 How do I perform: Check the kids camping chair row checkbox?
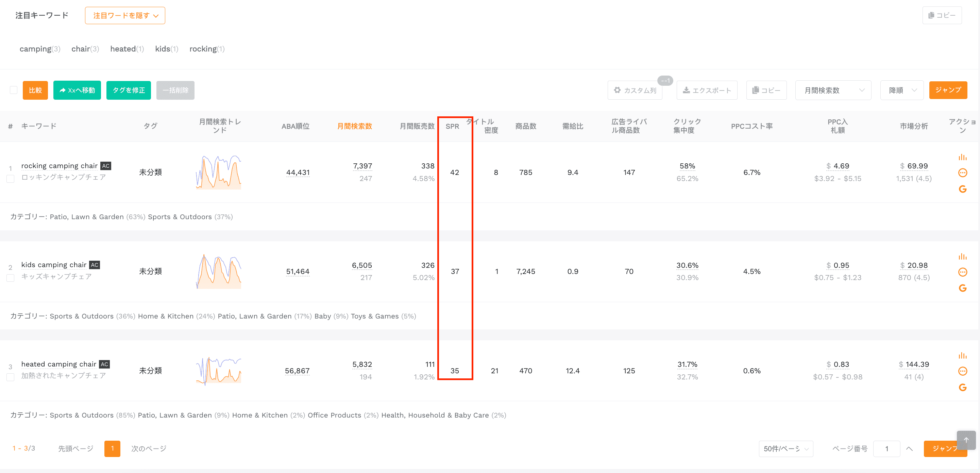[x=11, y=278]
